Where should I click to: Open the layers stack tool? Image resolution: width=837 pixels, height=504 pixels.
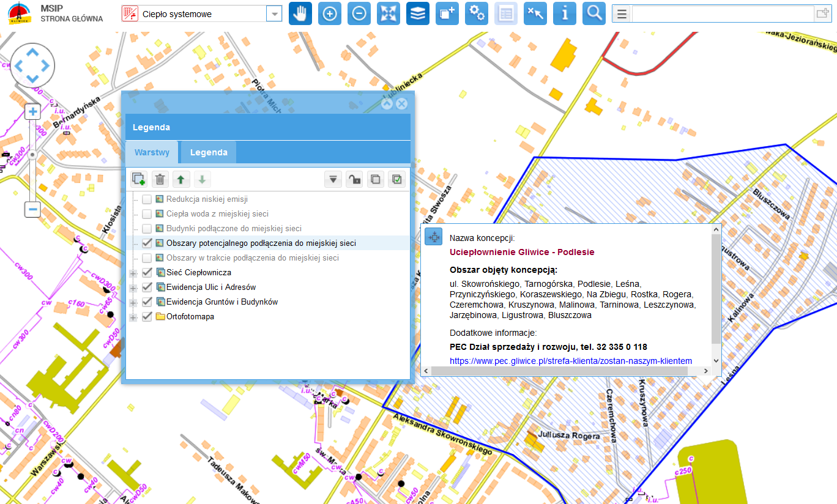tap(417, 13)
